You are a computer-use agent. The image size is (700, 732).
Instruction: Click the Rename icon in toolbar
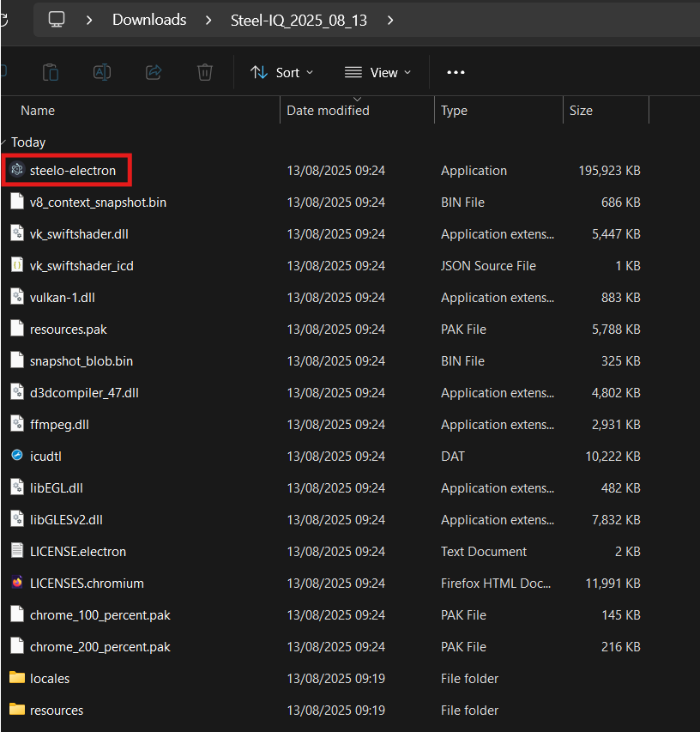(102, 72)
